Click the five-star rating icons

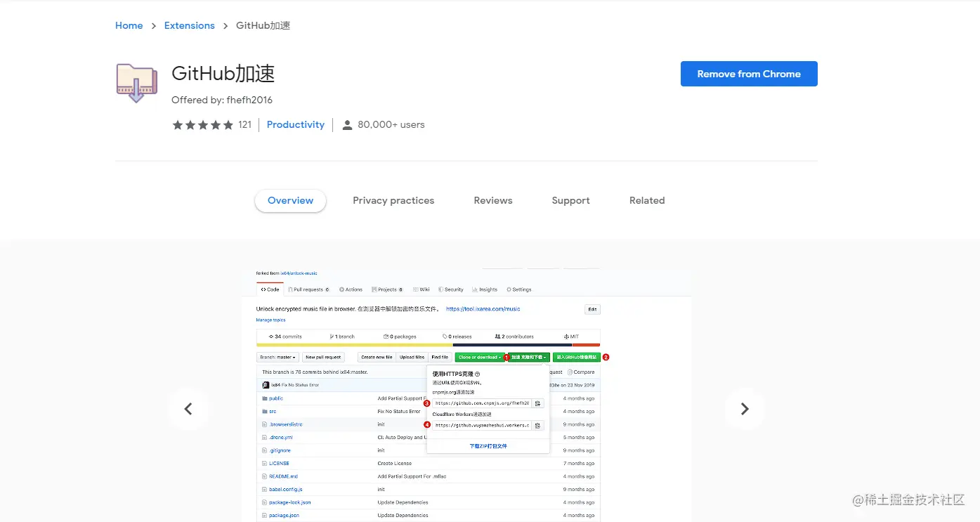pos(202,124)
